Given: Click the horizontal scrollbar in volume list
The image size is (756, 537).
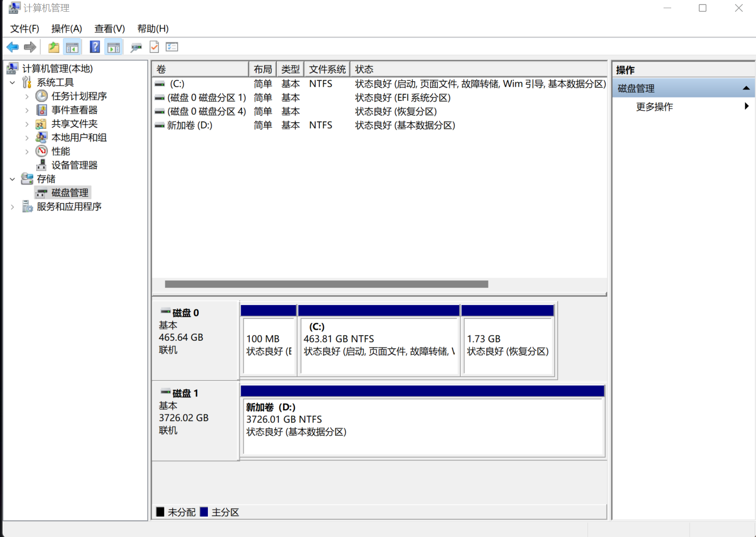Looking at the screenshot, I should pos(326,284).
